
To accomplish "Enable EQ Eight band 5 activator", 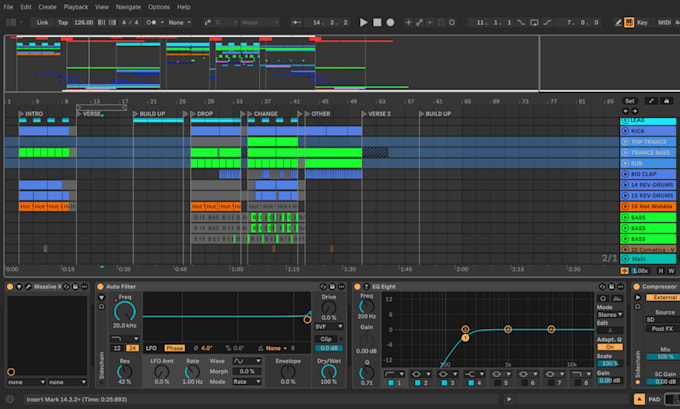I will (x=497, y=383).
